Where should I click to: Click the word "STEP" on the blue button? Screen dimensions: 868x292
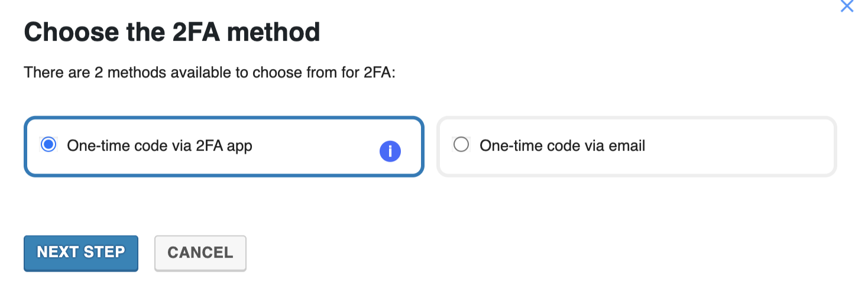104,252
